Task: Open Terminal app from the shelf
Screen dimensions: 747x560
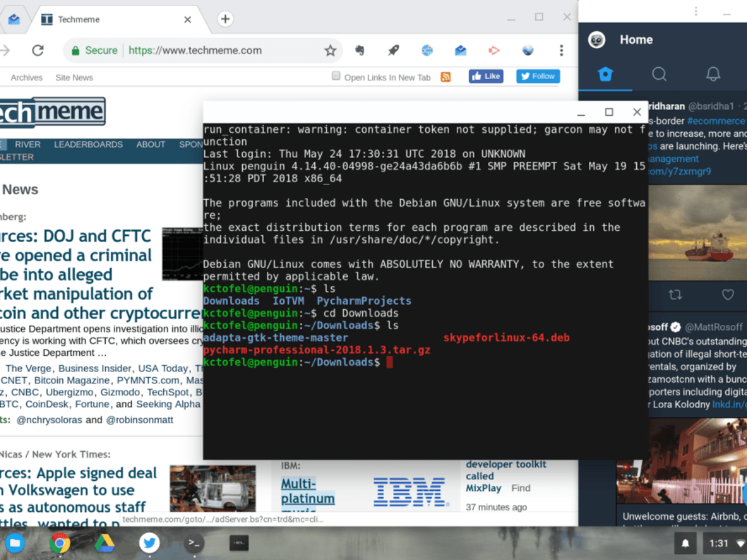Action: (194, 543)
